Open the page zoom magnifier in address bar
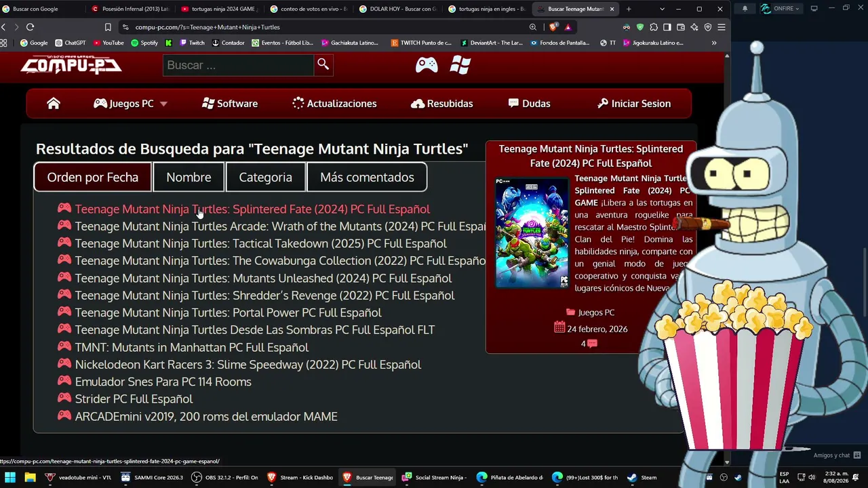Image resolution: width=868 pixels, height=488 pixels. point(533,27)
